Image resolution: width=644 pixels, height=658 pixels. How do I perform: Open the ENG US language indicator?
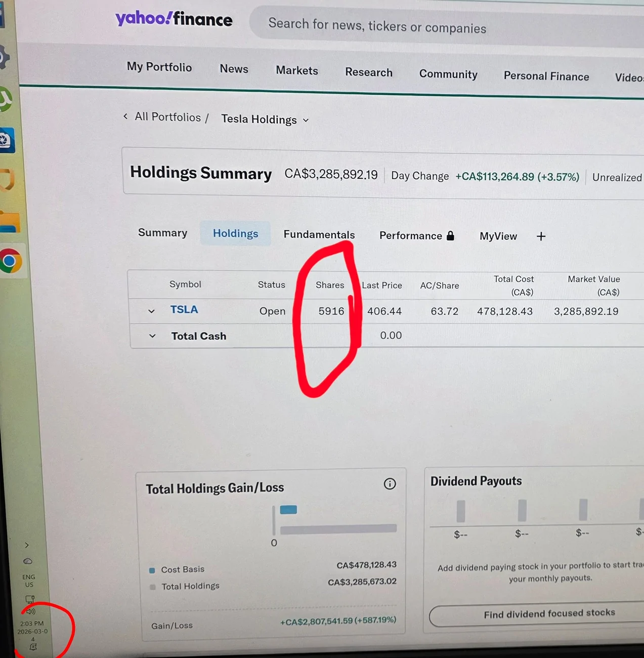(x=29, y=581)
